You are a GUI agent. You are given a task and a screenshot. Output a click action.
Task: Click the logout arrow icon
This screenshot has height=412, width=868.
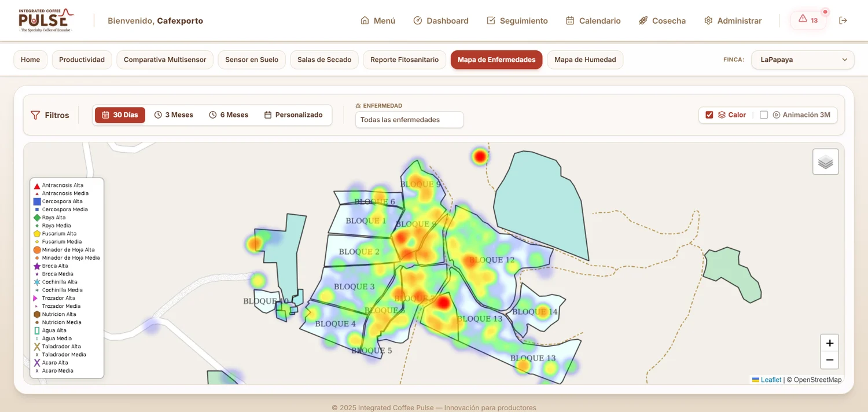[843, 20]
